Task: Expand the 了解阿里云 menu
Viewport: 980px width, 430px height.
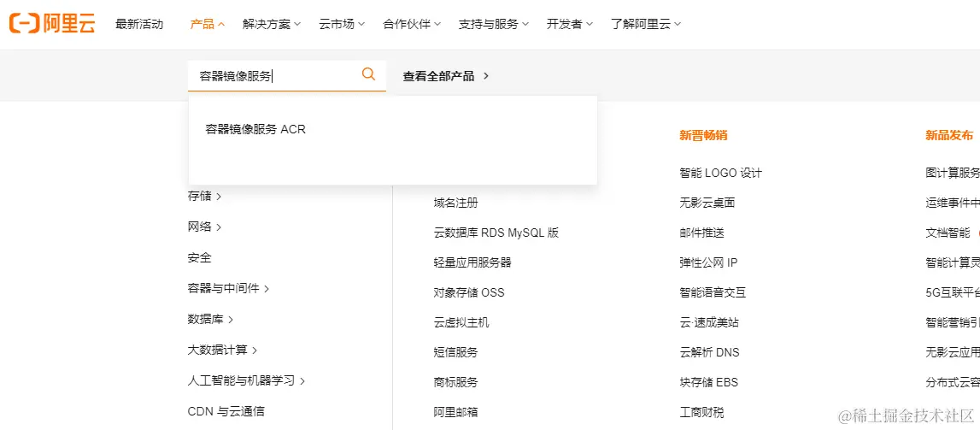Action: tap(646, 25)
